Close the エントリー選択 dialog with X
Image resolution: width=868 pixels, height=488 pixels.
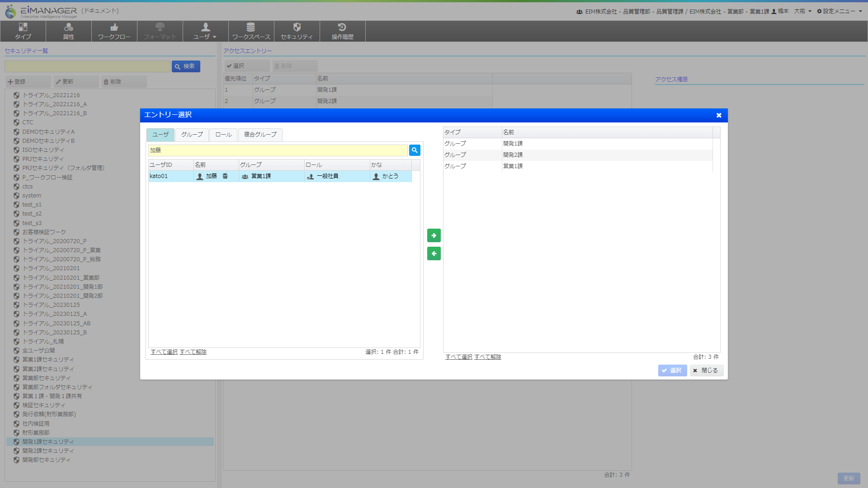tap(719, 115)
